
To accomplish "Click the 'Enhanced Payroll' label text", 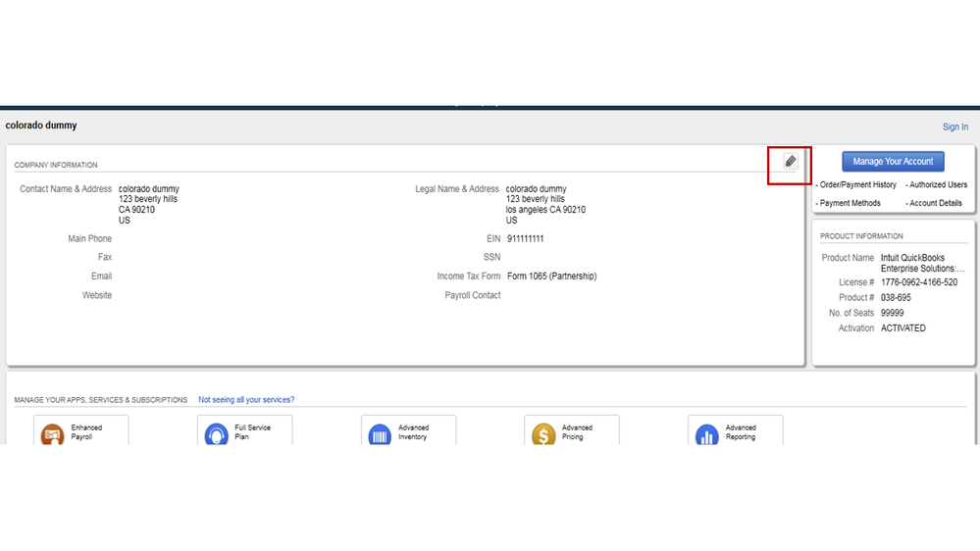I will [x=86, y=432].
